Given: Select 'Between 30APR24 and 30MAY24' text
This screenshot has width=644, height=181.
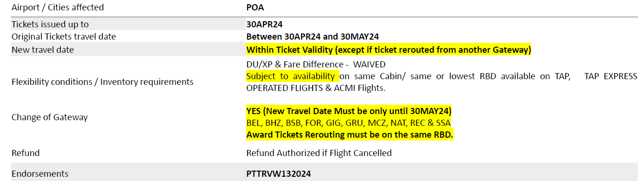Looking at the screenshot, I should 313,37.
